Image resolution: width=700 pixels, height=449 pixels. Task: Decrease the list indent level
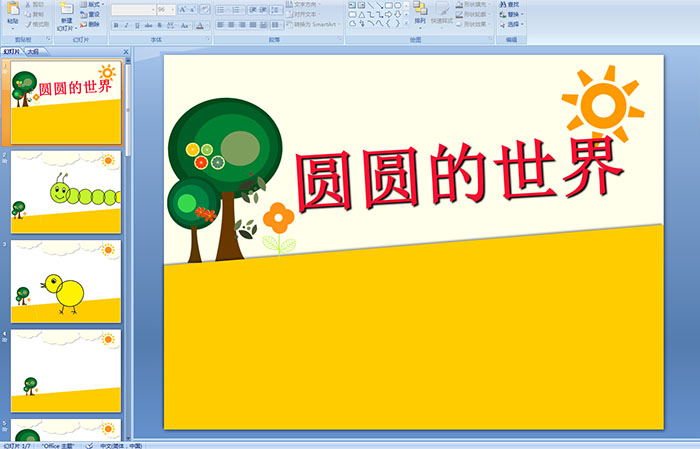tap(253, 10)
